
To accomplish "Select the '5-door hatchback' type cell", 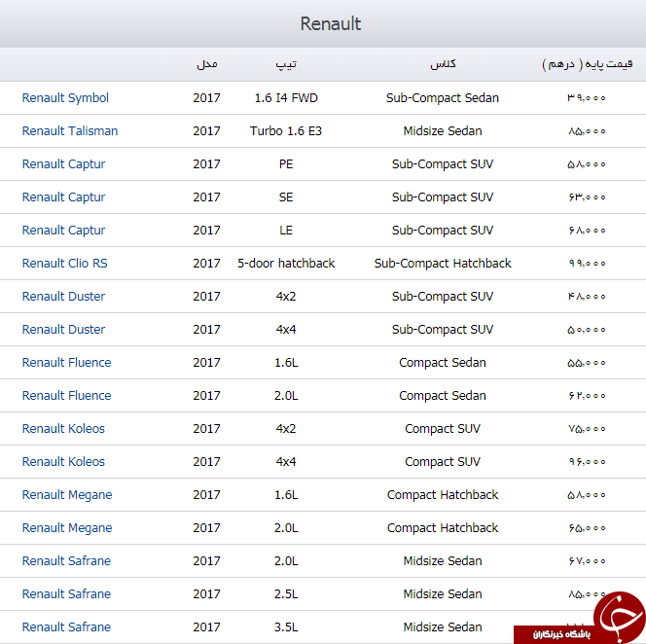I will click(x=286, y=264).
